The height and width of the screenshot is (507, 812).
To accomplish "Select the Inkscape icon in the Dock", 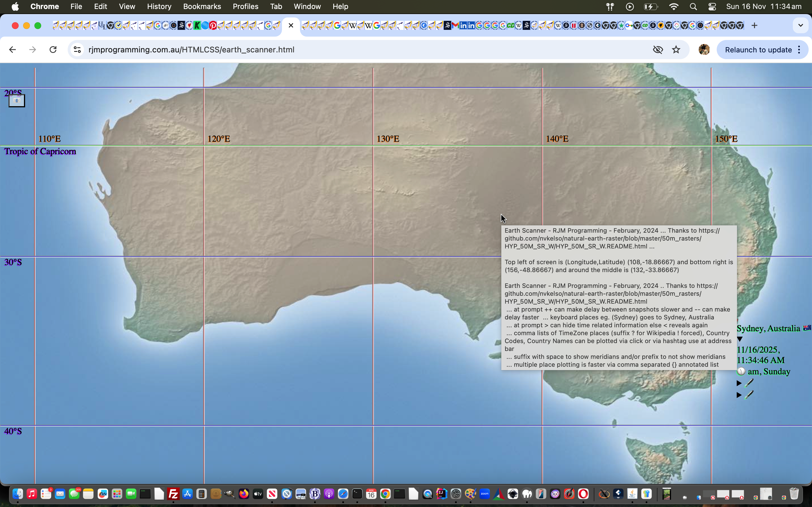I will [x=513, y=494].
